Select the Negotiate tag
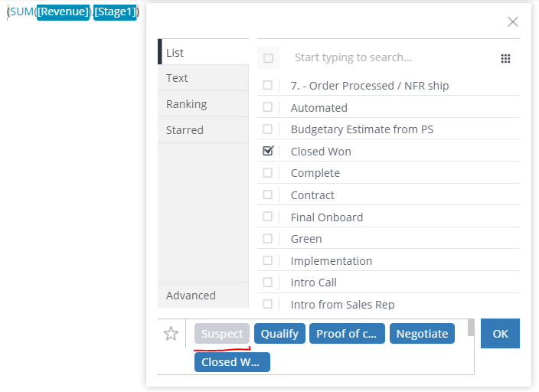The width and height of the screenshot is (539, 392). 422,334
